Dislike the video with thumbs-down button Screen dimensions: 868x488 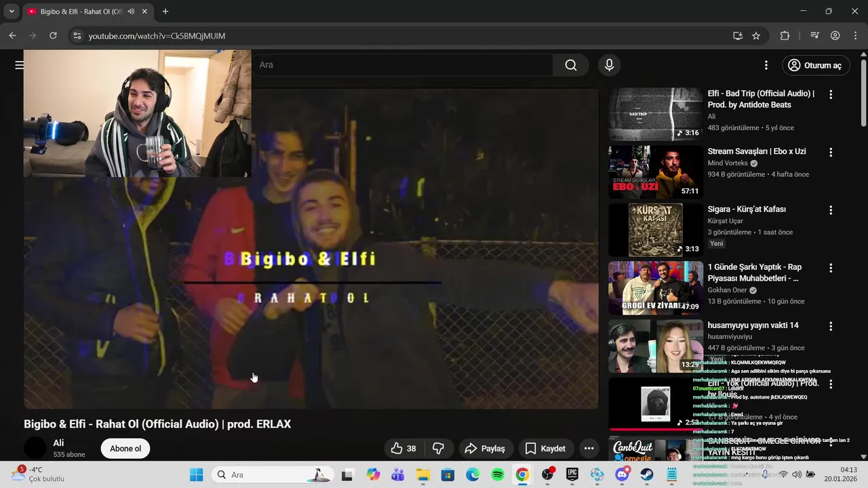(439, 449)
